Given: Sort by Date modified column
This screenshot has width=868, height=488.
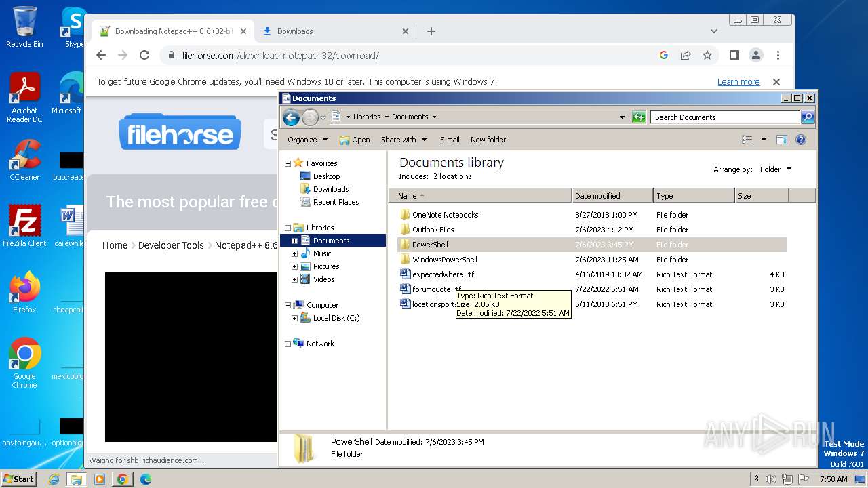Looking at the screenshot, I should pos(612,196).
